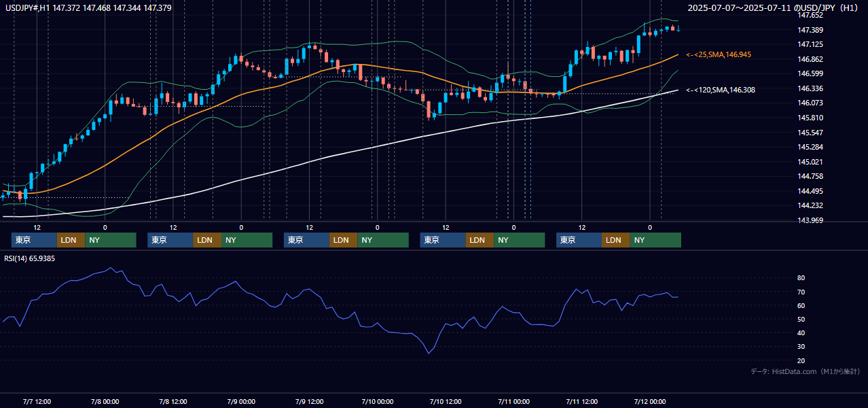Select the 東京 session block above 7/7 12:00
This screenshot has height=408, width=868.
pos(34,240)
